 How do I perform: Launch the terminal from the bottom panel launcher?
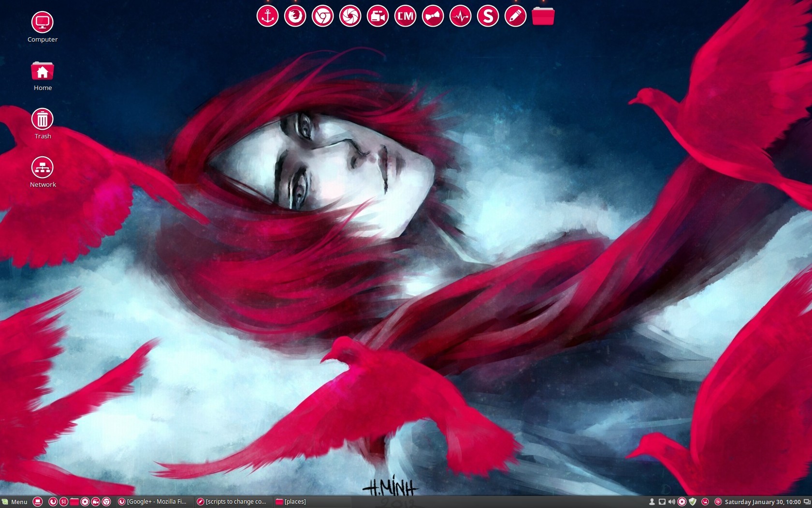click(63, 502)
